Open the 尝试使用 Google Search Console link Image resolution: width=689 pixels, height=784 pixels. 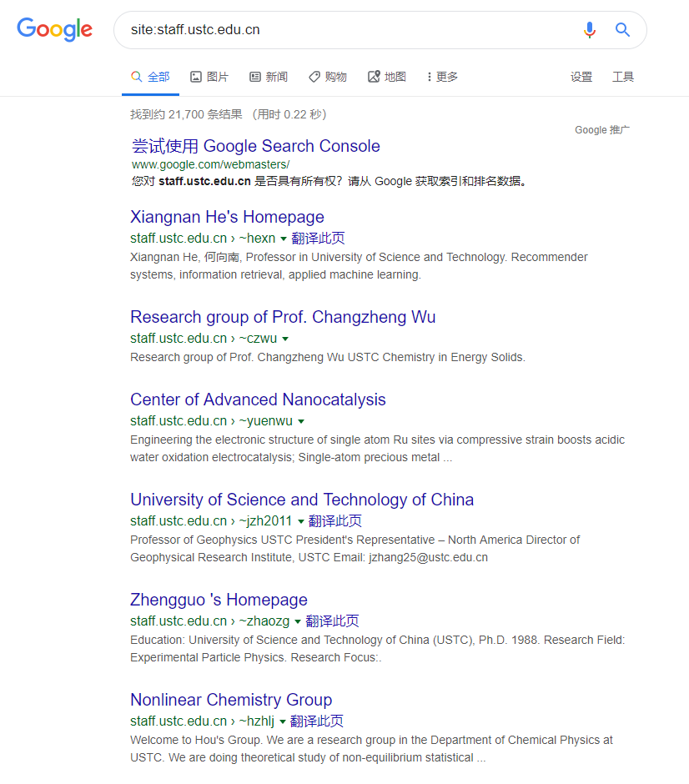pos(255,146)
